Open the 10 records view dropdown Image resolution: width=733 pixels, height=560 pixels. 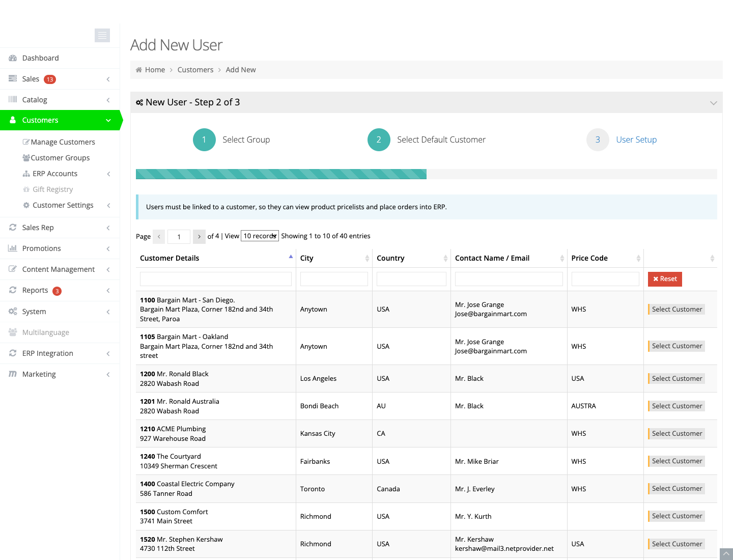click(x=260, y=236)
